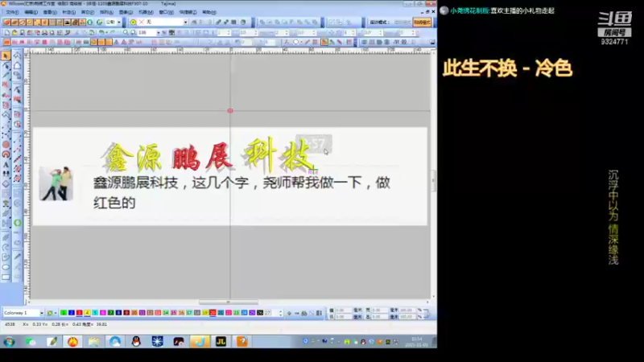
Task: Create a new design file
Action: point(7,32)
